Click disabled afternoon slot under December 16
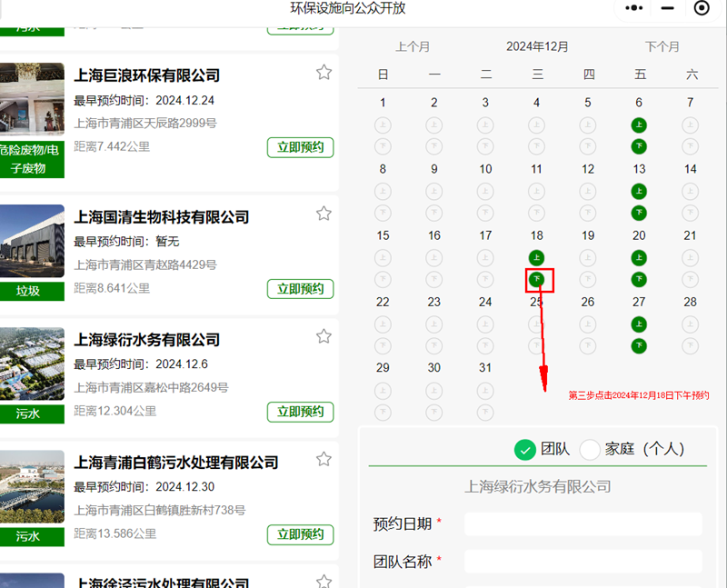This screenshot has width=727, height=588. coord(434,279)
